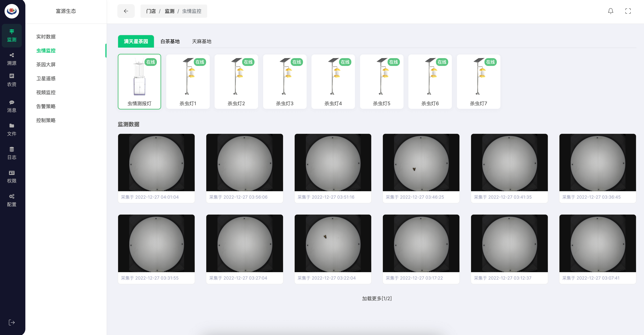Select the 杀虫灯3 device card
The width and height of the screenshot is (644, 335).
coord(285,81)
